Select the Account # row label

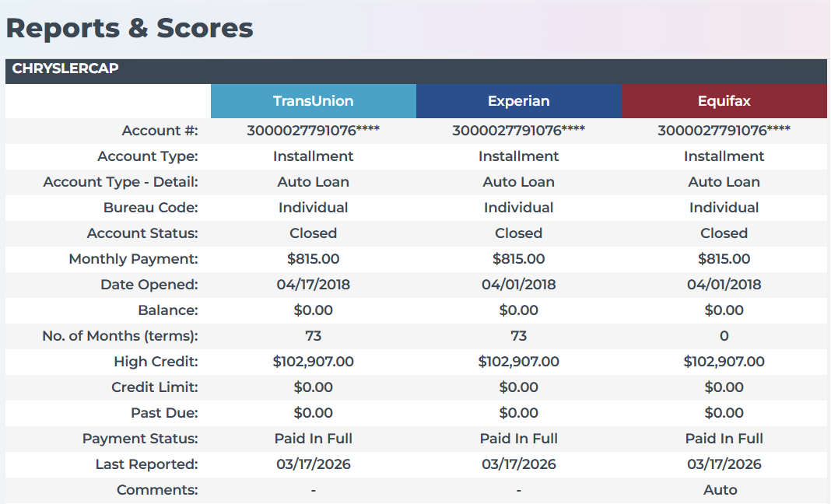pos(160,131)
